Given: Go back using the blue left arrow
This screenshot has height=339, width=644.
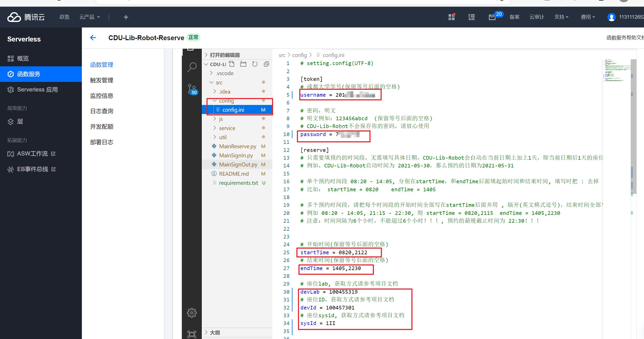Looking at the screenshot, I should point(93,38).
